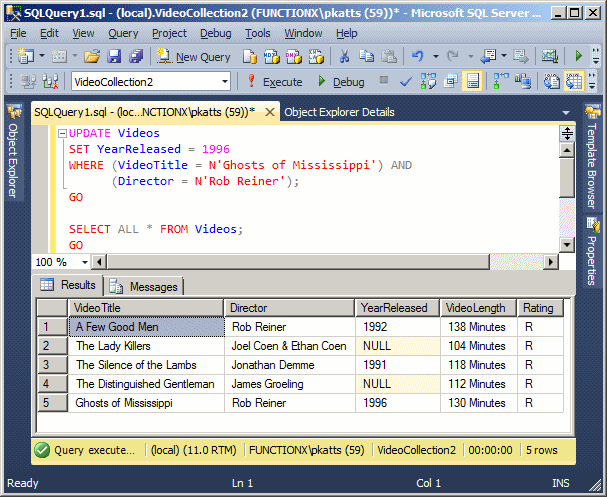Image resolution: width=607 pixels, height=497 pixels.
Task: Close the SQLQuery1.sql tab
Action: pyautogui.click(x=270, y=112)
